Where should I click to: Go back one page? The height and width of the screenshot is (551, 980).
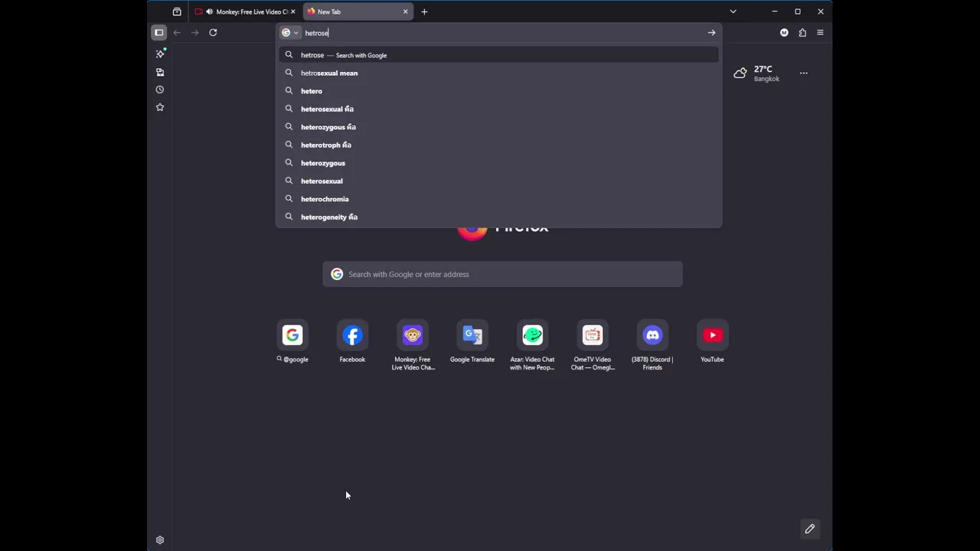(177, 32)
